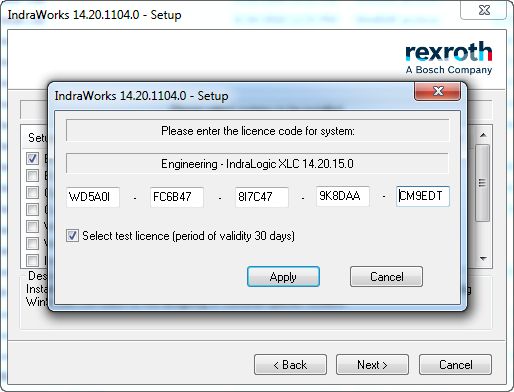Check the last visible setup component box
Viewport: 514px width, 392px height.
point(32,260)
